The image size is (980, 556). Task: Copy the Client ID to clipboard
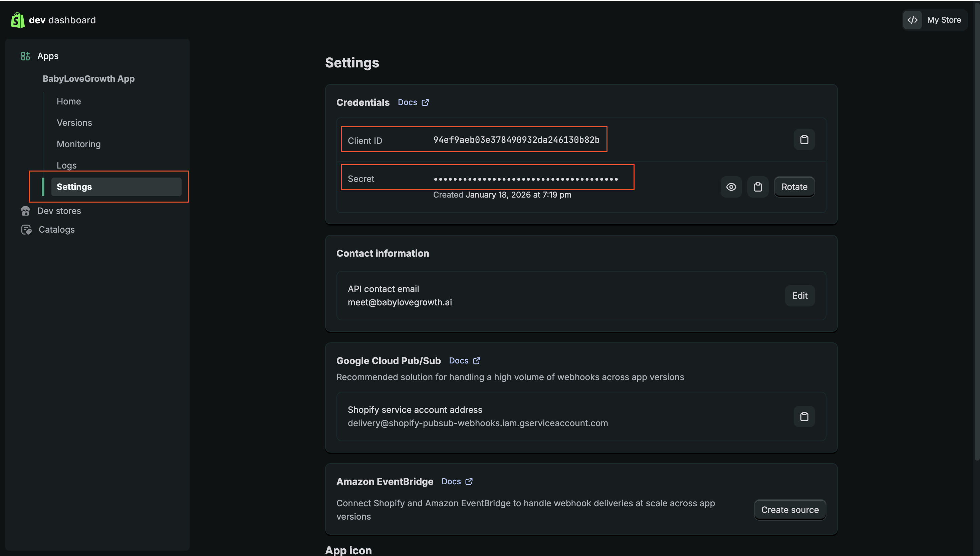click(804, 140)
